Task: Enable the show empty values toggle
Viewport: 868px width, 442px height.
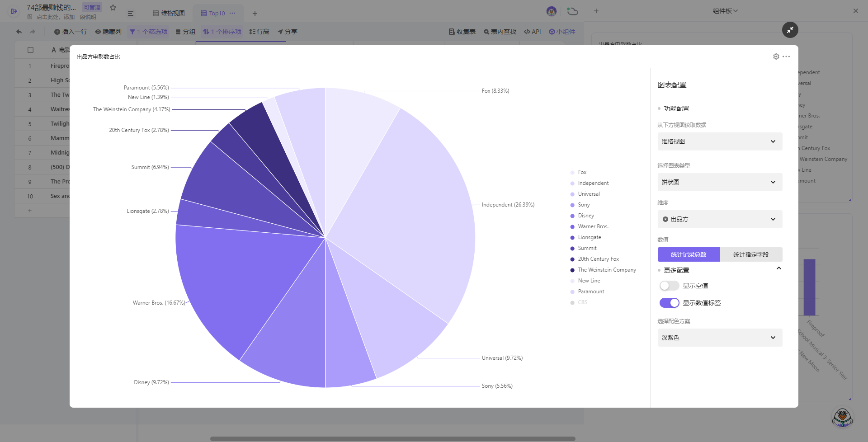Action: (669, 286)
